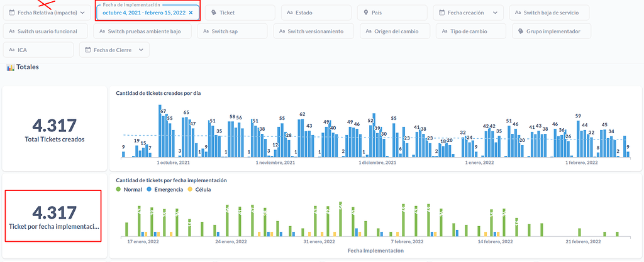The width and height of the screenshot is (644, 262).
Task: Open the Switch baja de servicio filter
Action: [549, 13]
